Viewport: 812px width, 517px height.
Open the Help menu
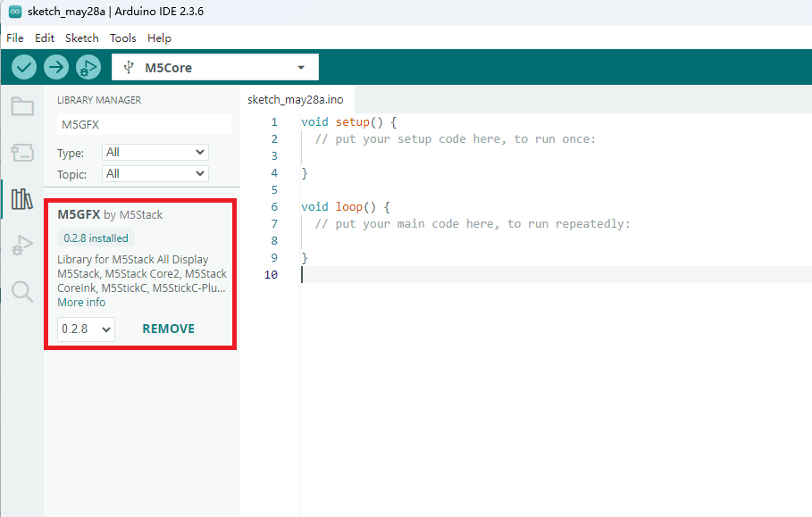(159, 38)
